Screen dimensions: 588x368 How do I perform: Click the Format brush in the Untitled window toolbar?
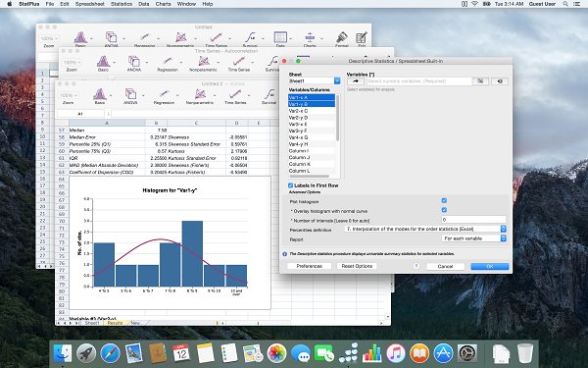342,37
